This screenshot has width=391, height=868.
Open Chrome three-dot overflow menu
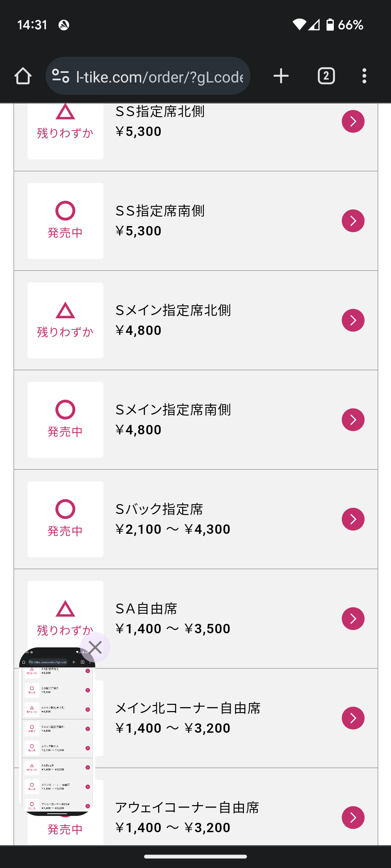[364, 76]
